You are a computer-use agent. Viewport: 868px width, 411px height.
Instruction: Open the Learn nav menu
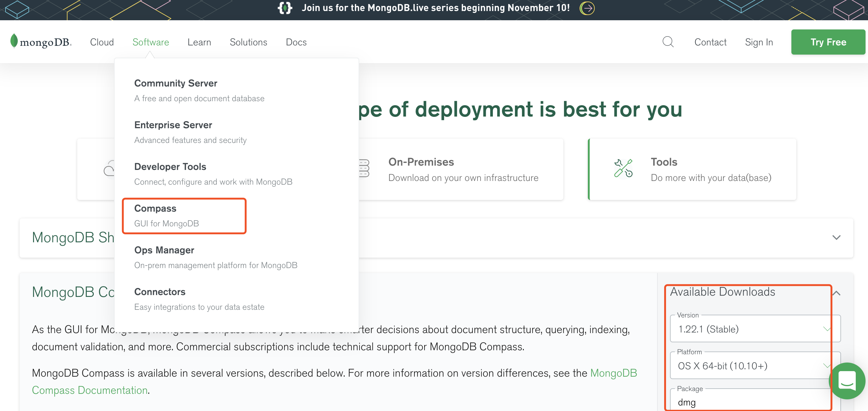click(199, 42)
